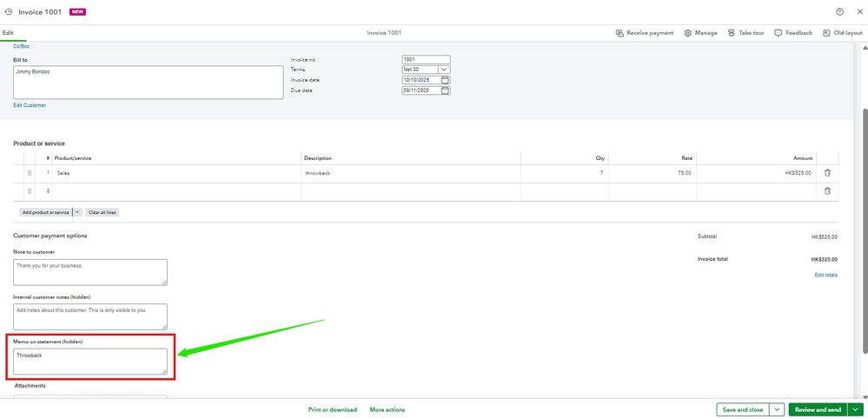The image size is (868, 419).
Task: Click empty product cell in line 2
Action: pos(176,191)
